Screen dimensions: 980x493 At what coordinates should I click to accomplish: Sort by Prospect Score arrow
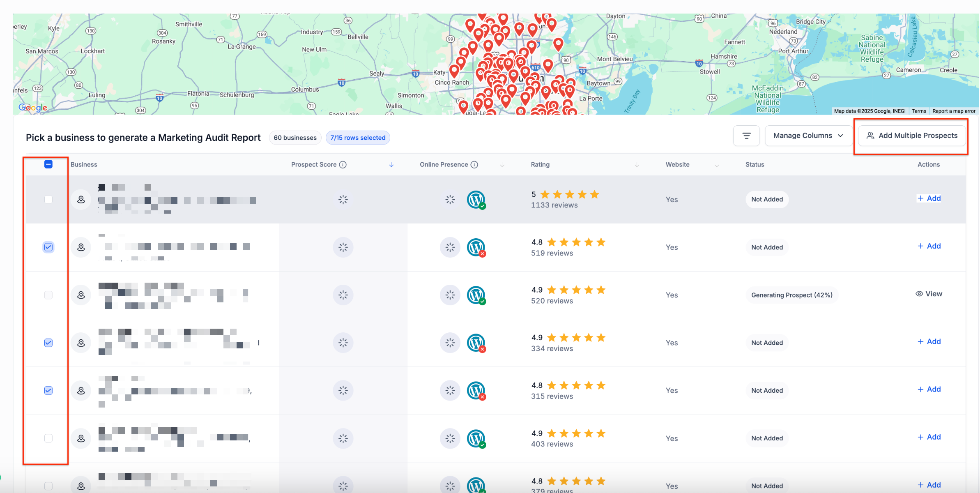coord(391,165)
